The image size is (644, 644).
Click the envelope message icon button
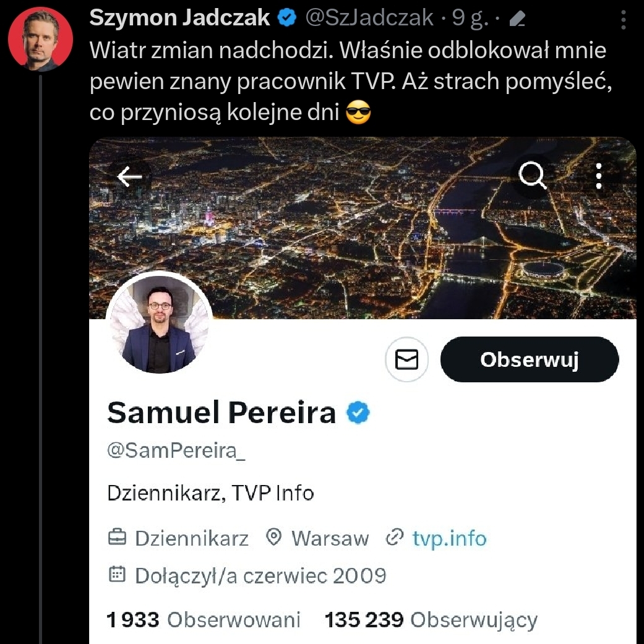(x=407, y=359)
